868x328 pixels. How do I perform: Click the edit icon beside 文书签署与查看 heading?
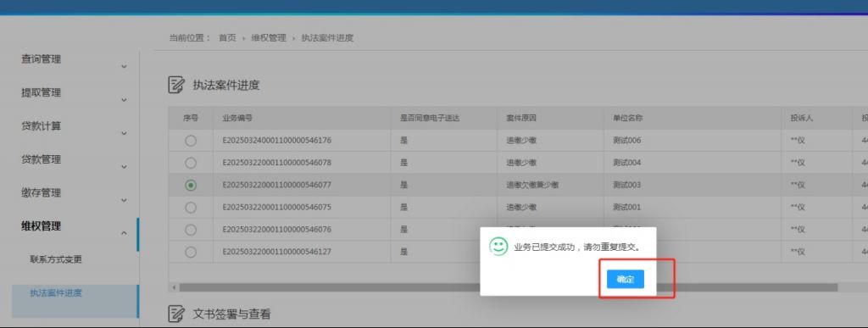pos(176,314)
